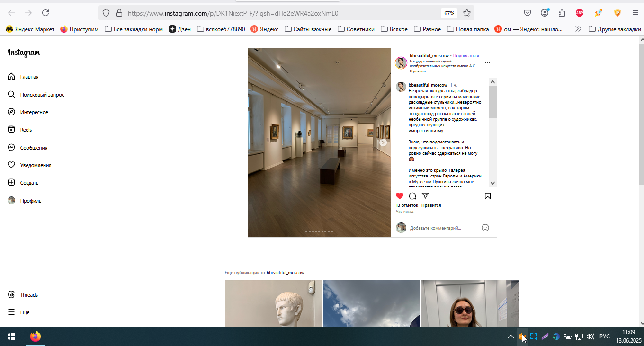Viewport: 644px width, 346px height.
Task: Open Сообщения messenger in sidebar
Action: [27, 148]
